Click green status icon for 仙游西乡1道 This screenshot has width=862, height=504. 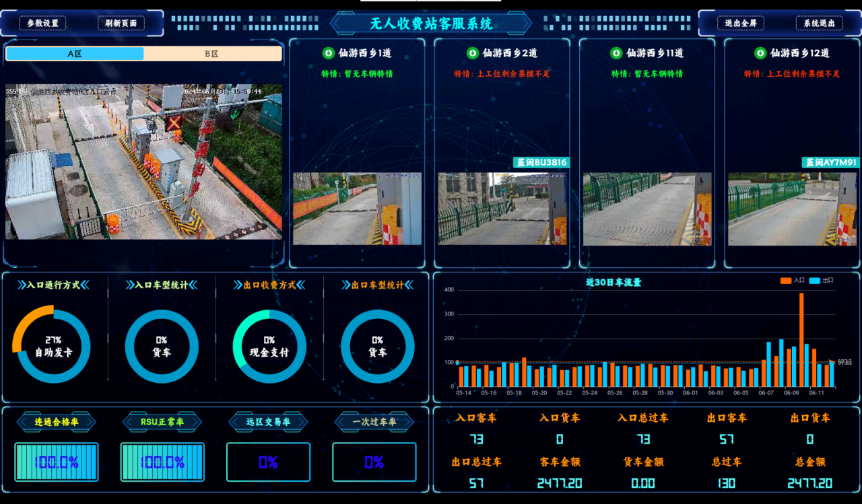328,53
